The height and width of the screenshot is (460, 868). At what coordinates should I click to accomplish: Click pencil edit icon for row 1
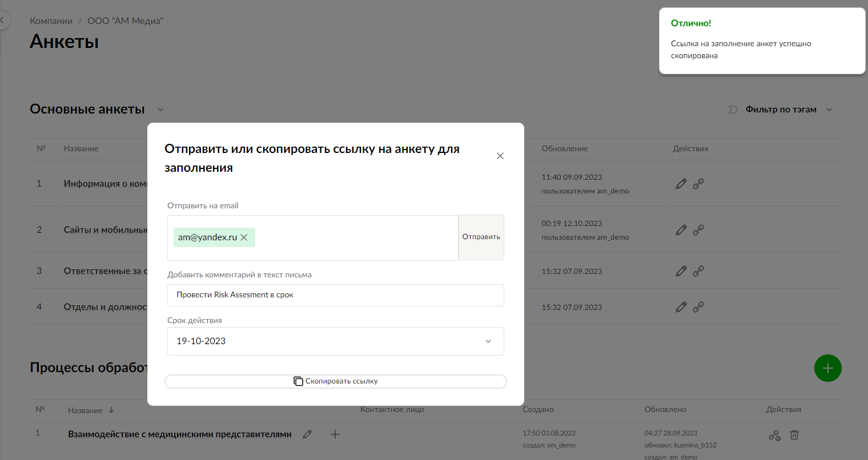681,184
